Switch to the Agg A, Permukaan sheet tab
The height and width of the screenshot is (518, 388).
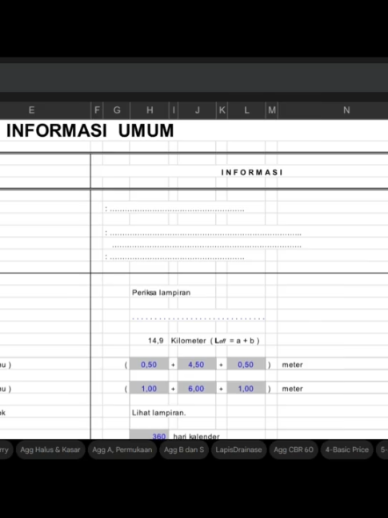tap(122, 450)
